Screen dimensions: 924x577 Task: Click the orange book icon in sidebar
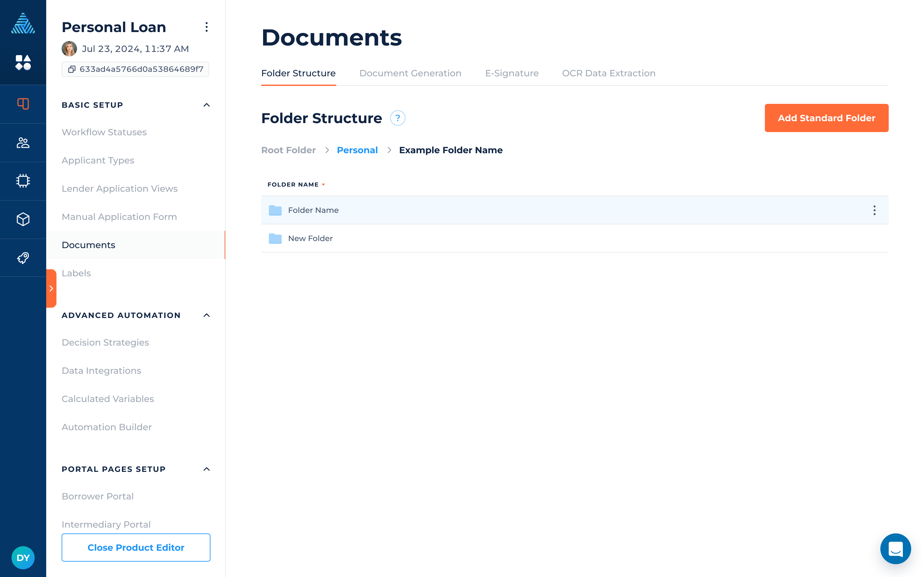23,104
